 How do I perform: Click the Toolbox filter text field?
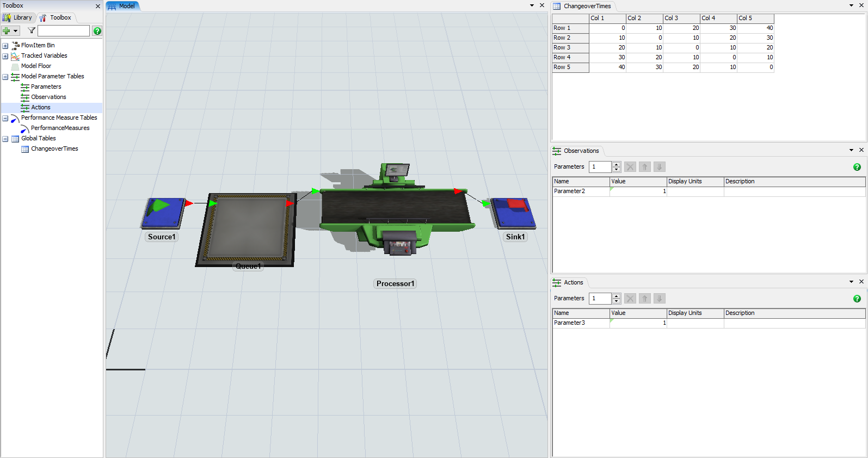[63, 31]
